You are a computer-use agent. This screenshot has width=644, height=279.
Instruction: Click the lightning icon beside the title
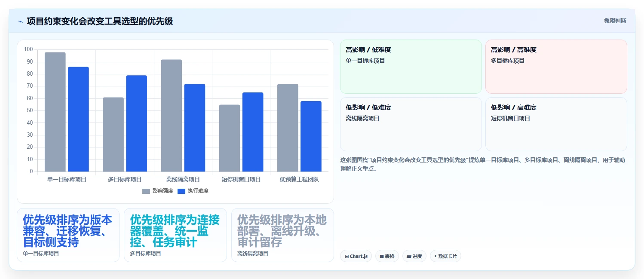tap(20, 21)
